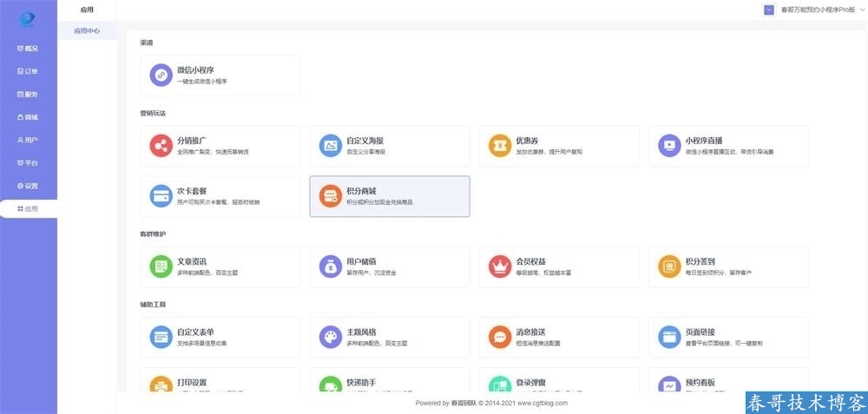The width and height of the screenshot is (868, 414).
Task: Select the 积分商城 orange icon
Action: (x=330, y=196)
